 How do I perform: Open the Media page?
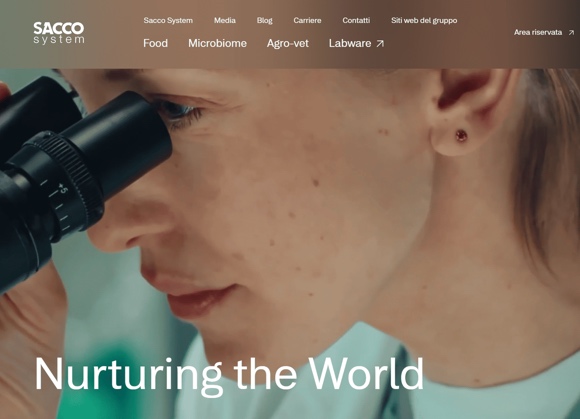point(225,20)
